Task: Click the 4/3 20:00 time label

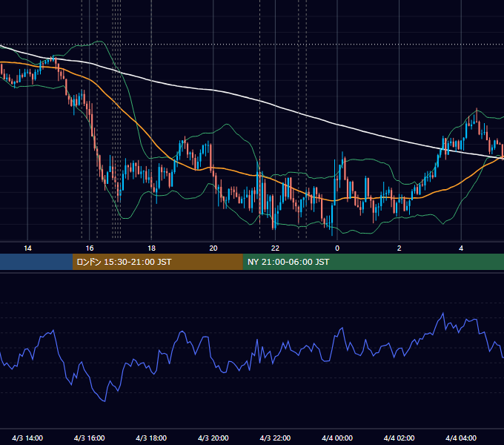Action: pyautogui.click(x=213, y=438)
